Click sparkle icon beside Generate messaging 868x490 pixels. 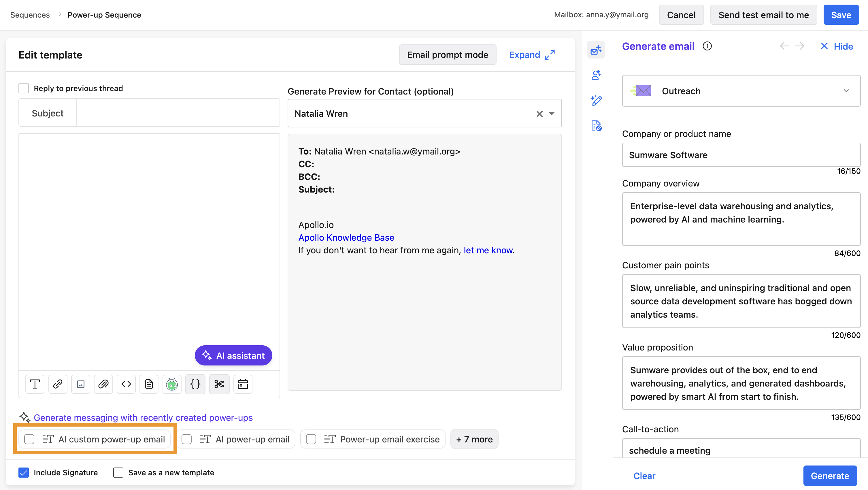tap(24, 417)
